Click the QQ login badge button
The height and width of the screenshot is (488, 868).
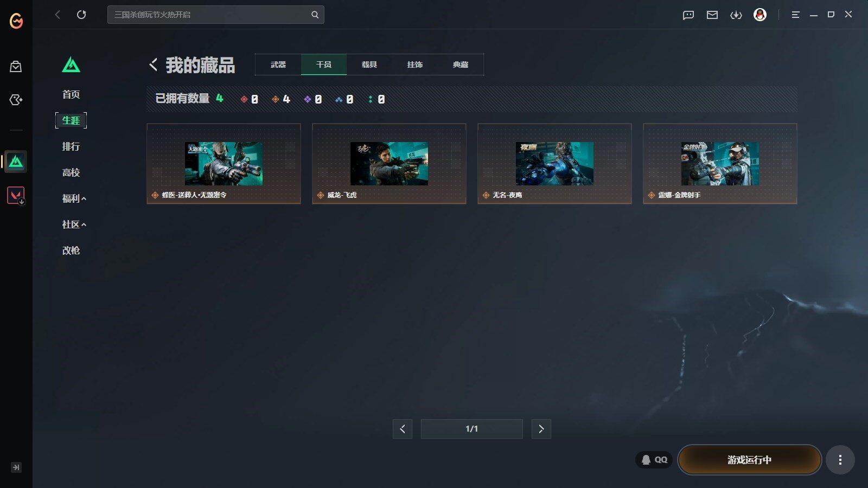point(654,460)
